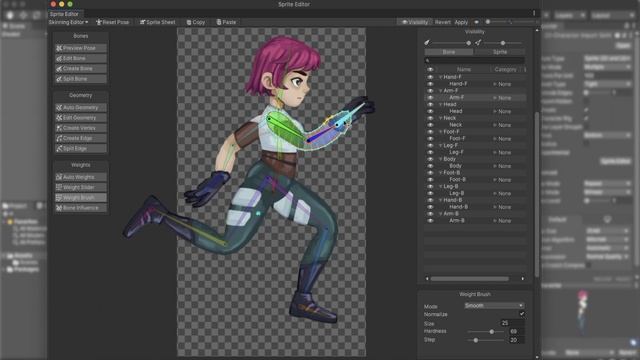Switch to the Sprite visibility tab

[x=500, y=52]
